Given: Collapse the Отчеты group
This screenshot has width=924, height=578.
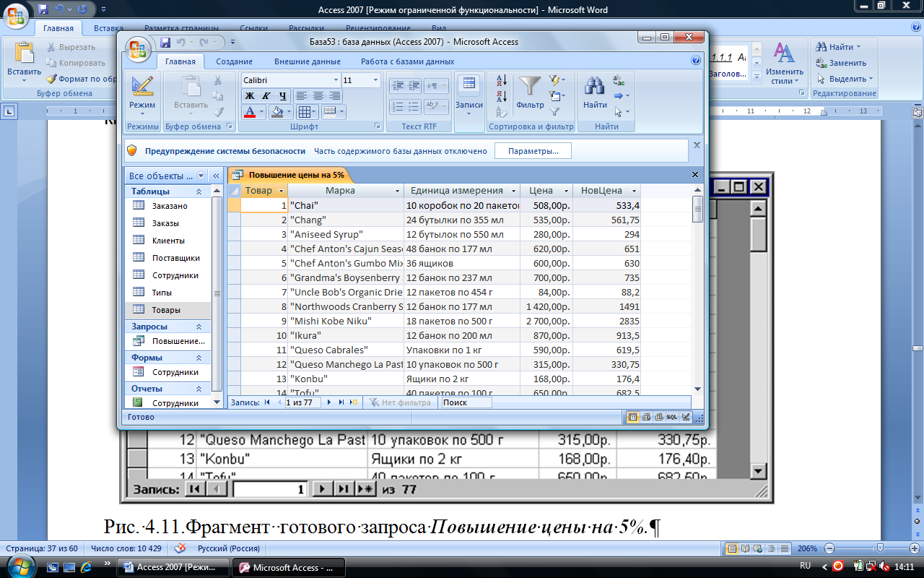Looking at the screenshot, I should tap(199, 389).
